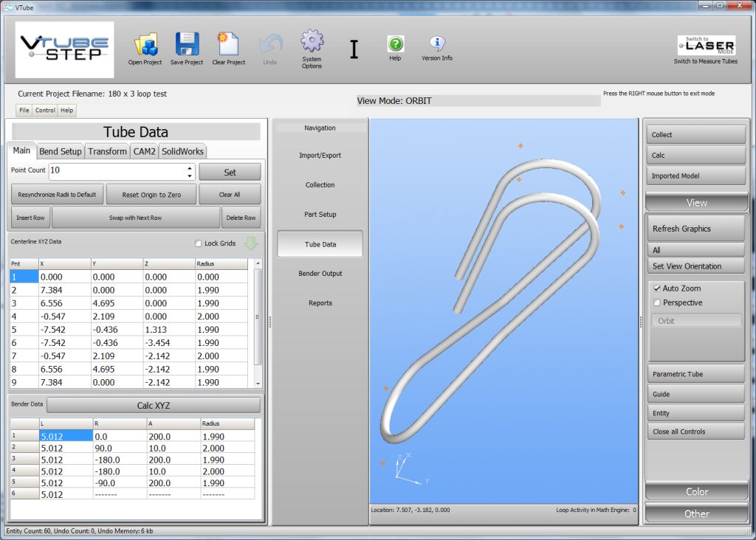
Task: Switch to the Bend Setup tab
Action: tap(61, 151)
